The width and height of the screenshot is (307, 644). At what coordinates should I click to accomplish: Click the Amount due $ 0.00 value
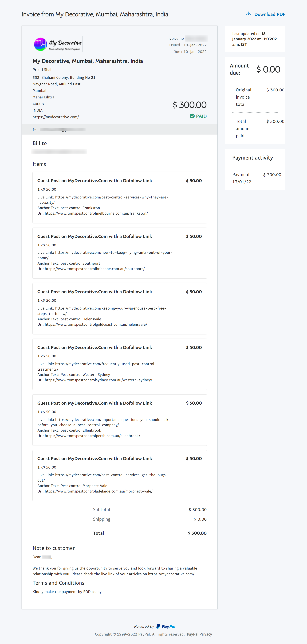[268, 70]
